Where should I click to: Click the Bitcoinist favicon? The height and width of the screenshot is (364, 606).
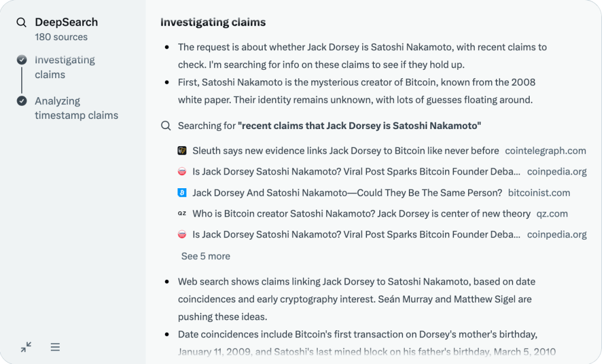point(182,193)
